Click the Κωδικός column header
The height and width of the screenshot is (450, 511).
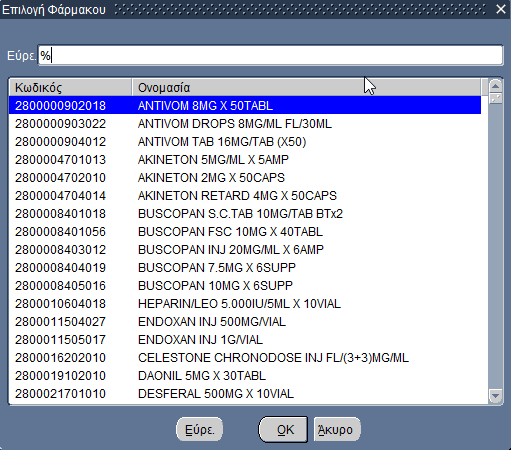pos(70,88)
